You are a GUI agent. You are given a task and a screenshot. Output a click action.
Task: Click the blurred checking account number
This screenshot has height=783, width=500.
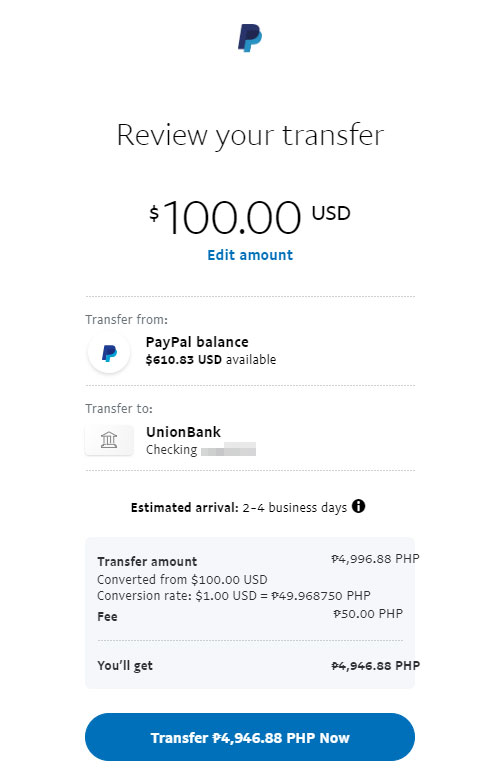(x=228, y=449)
